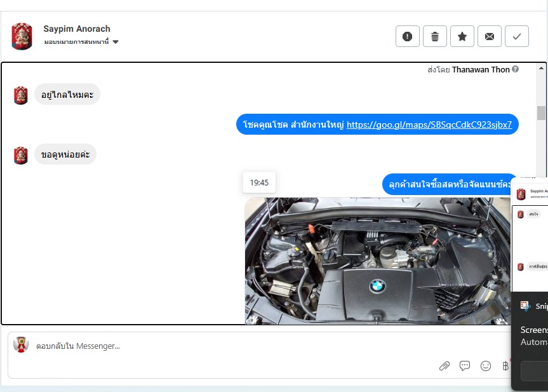Open the BMW engine bay photo

377,261
